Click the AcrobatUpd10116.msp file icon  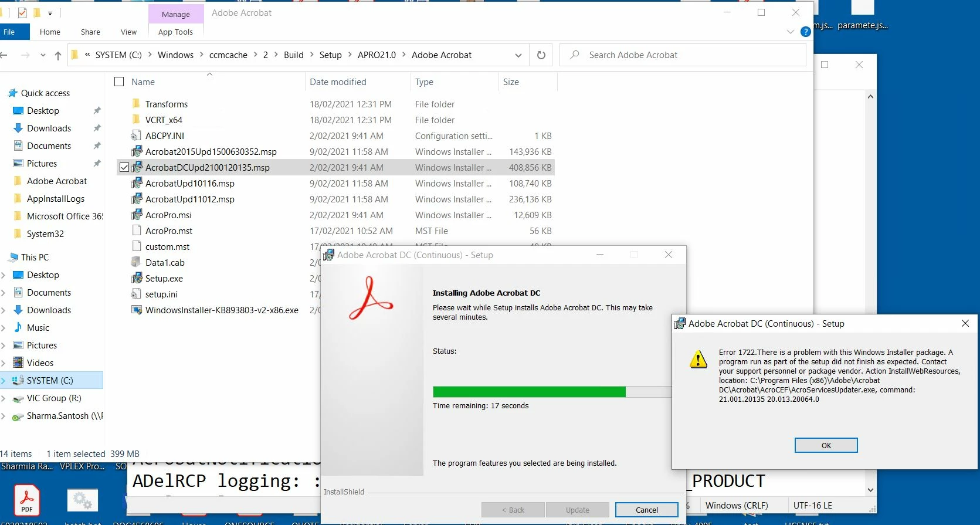136,183
